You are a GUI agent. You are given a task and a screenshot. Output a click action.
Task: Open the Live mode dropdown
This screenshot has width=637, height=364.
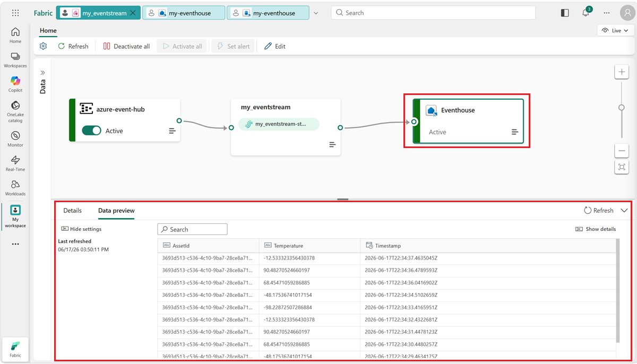[x=616, y=30]
